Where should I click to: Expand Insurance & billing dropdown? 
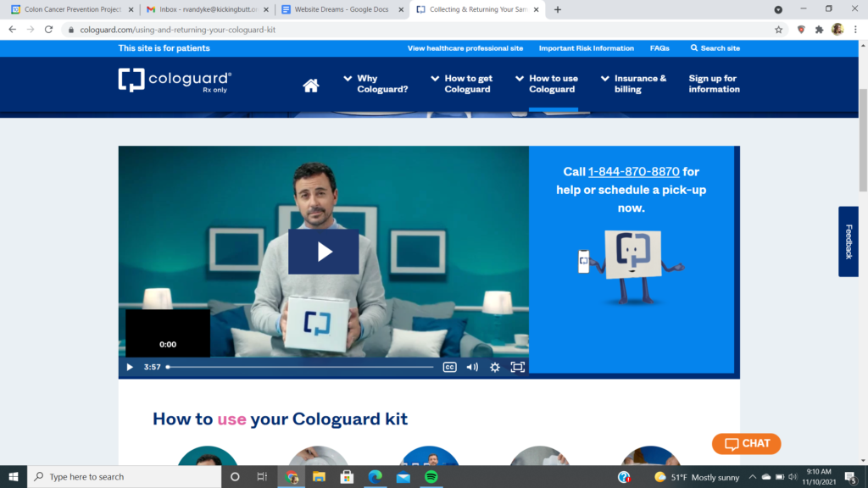(634, 84)
